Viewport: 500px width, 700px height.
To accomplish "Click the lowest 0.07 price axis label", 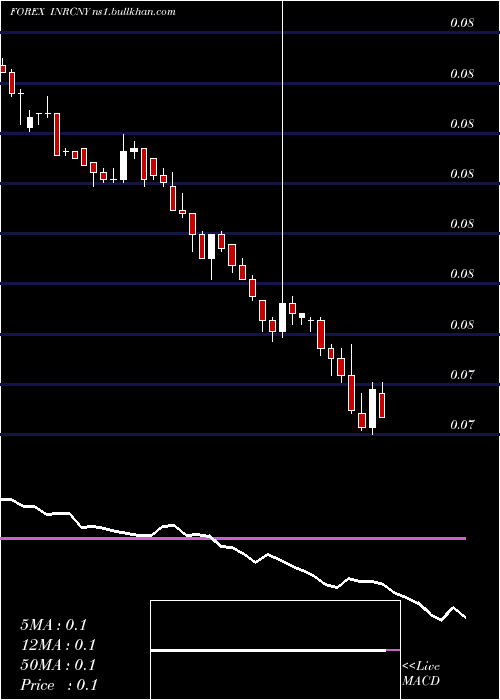I will 462,424.
